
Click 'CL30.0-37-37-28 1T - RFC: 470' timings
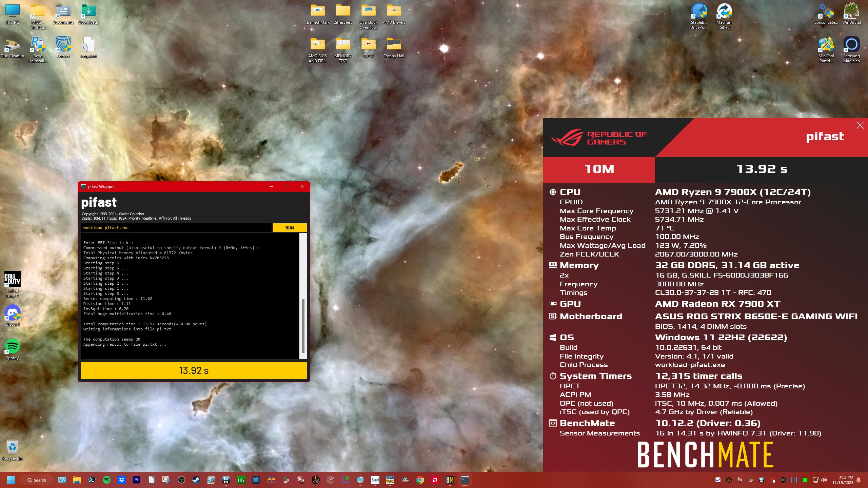(713, 292)
